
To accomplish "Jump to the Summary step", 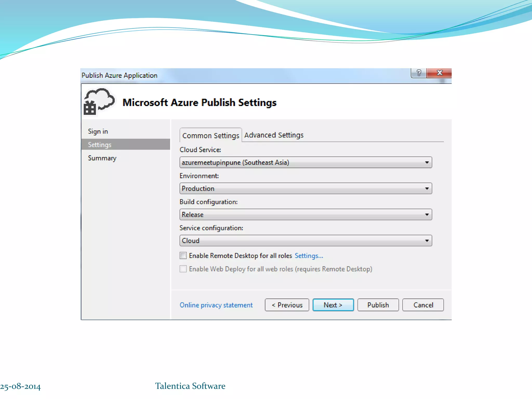I will click(102, 158).
